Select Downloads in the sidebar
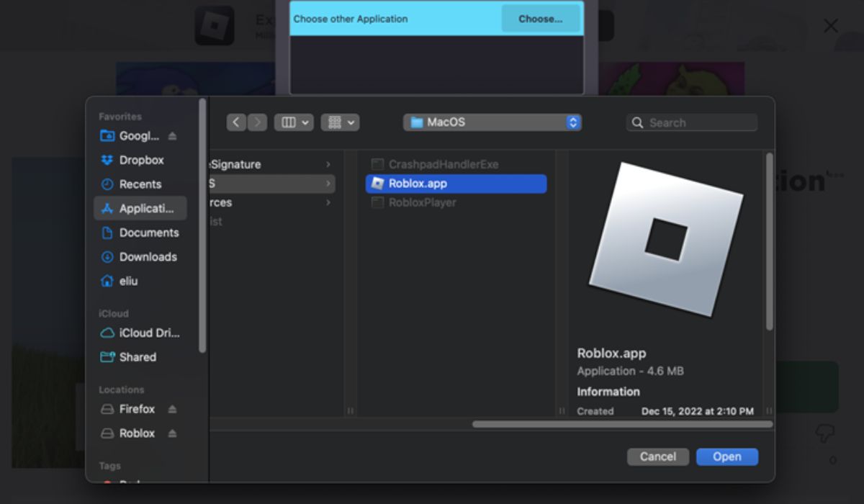This screenshot has width=864, height=504. point(140,257)
